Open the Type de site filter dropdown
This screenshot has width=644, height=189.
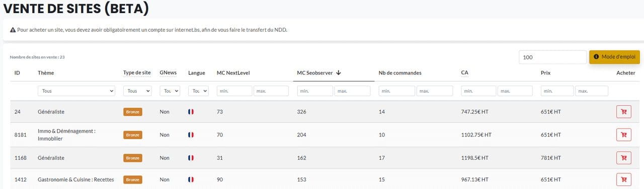[137, 91]
